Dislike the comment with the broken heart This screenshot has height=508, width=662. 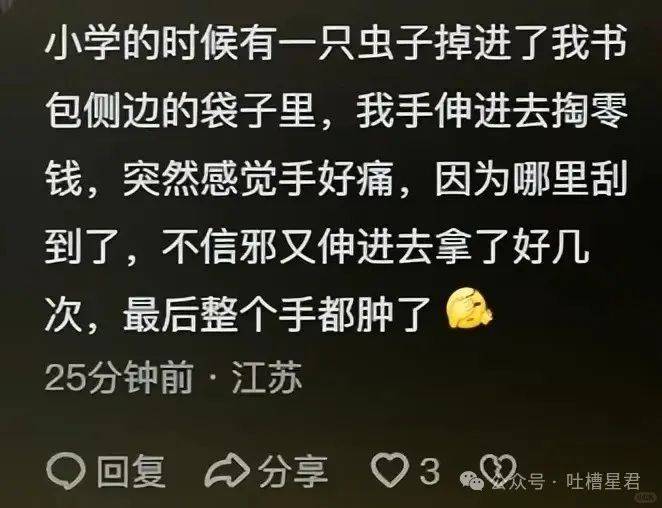point(499,470)
